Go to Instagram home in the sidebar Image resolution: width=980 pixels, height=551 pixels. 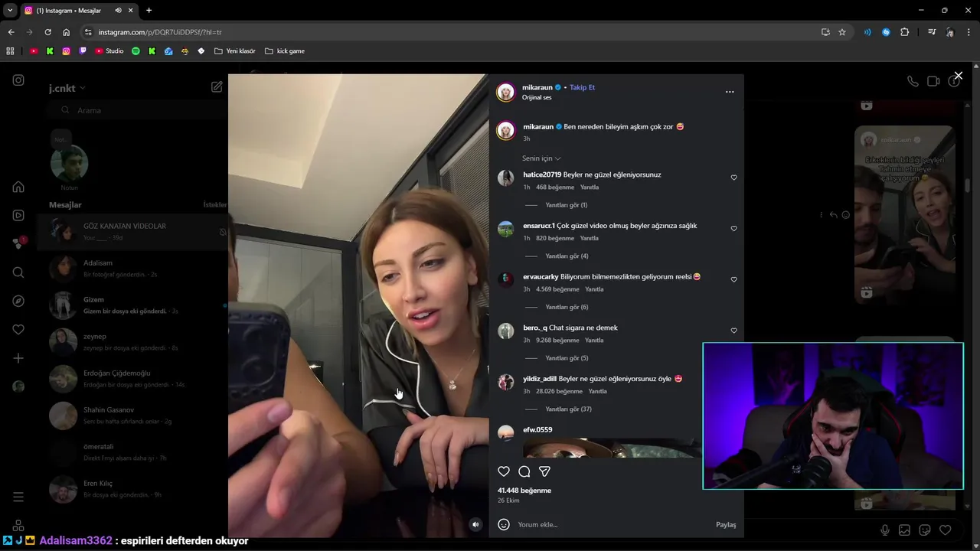[18, 187]
